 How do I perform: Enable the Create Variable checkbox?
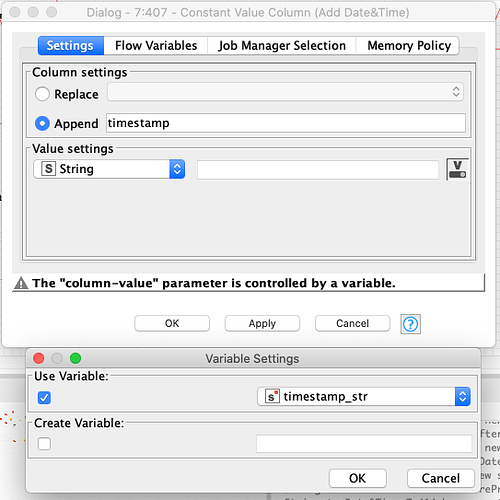pos(44,444)
